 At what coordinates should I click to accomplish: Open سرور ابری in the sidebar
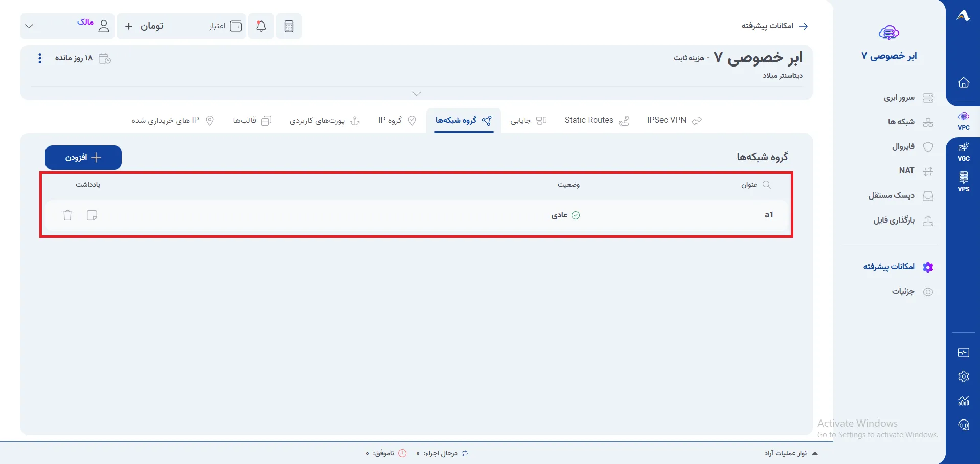[x=908, y=98]
